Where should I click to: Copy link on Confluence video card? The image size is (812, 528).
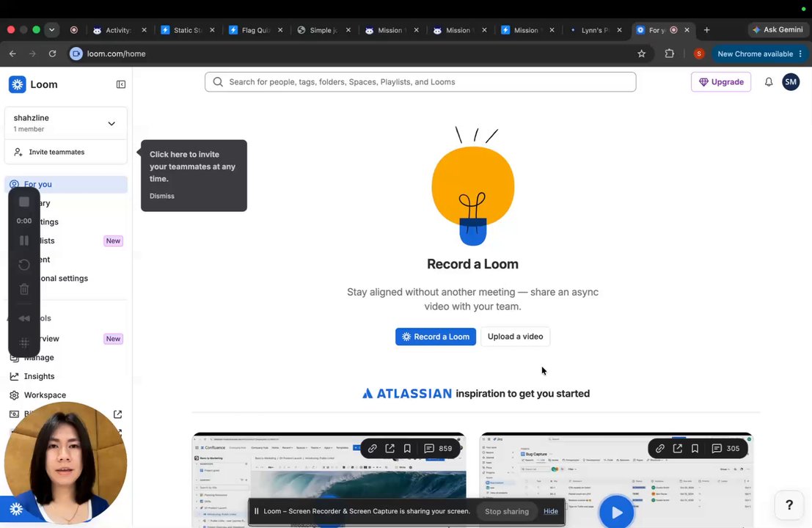point(373,448)
